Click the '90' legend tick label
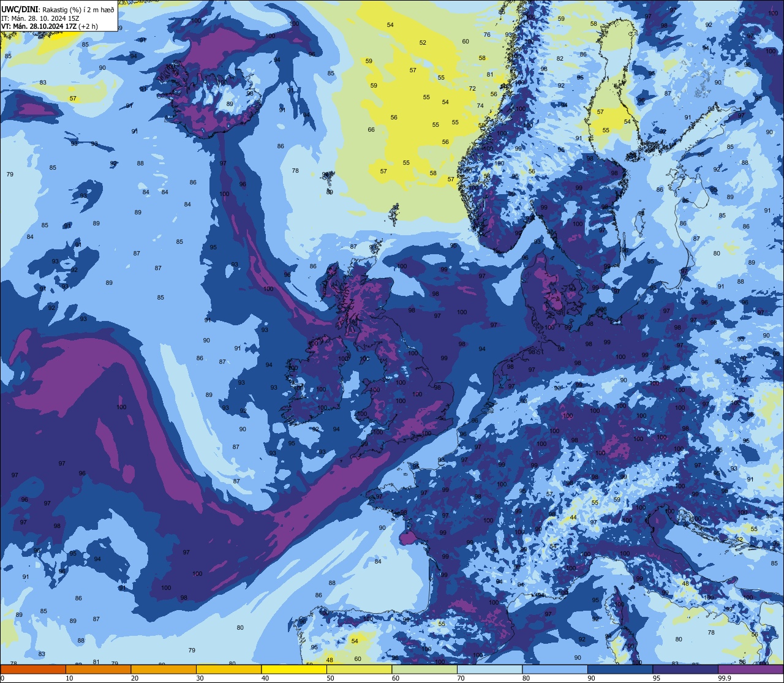The image size is (784, 683). 591,678
